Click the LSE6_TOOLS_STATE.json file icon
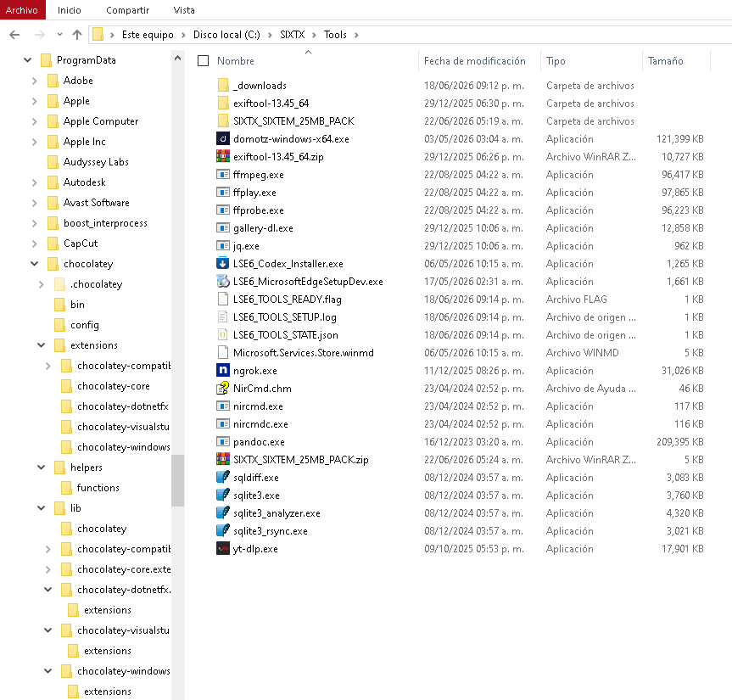 (223, 335)
